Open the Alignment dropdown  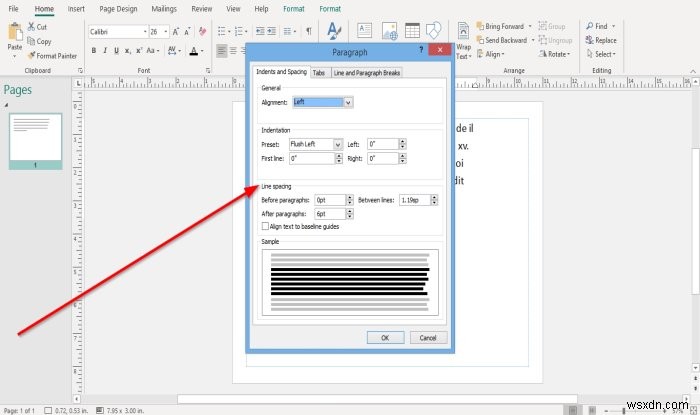[348, 102]
